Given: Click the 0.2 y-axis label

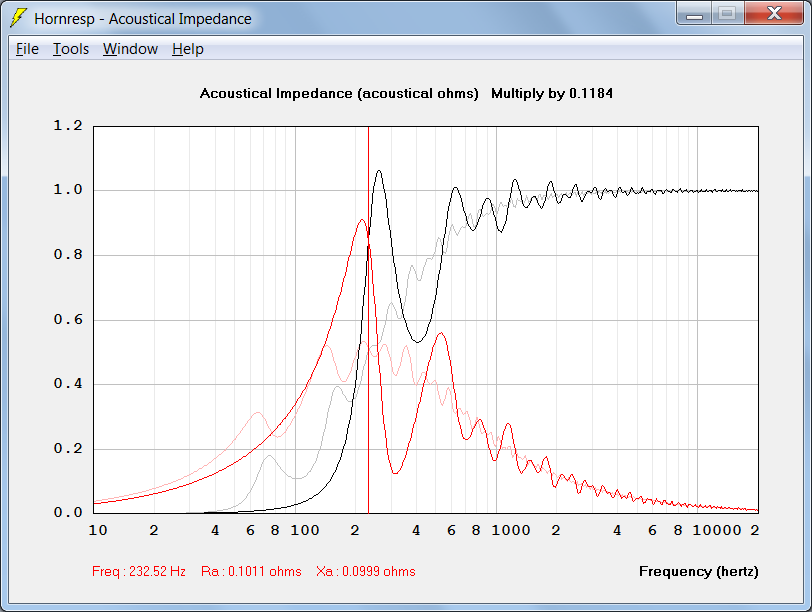Looking at the screenshot, I should [x=68, y=448].
